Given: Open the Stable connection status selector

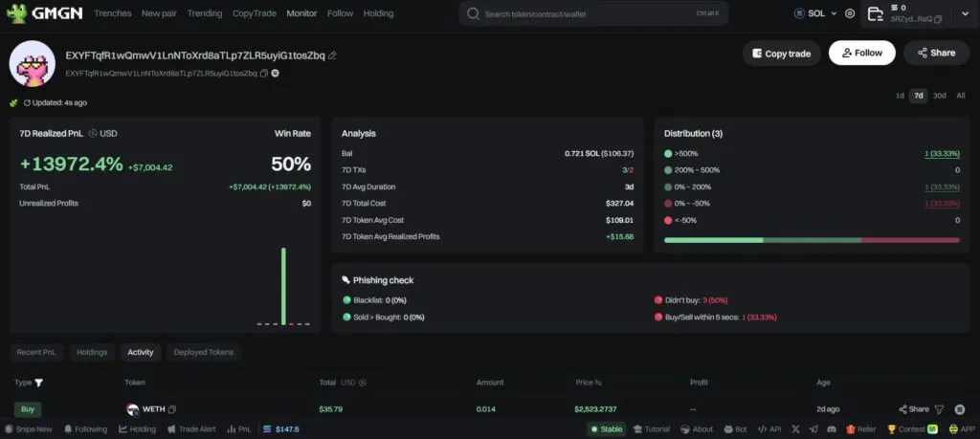Looking at the screenshot, I should coord(605,429).
